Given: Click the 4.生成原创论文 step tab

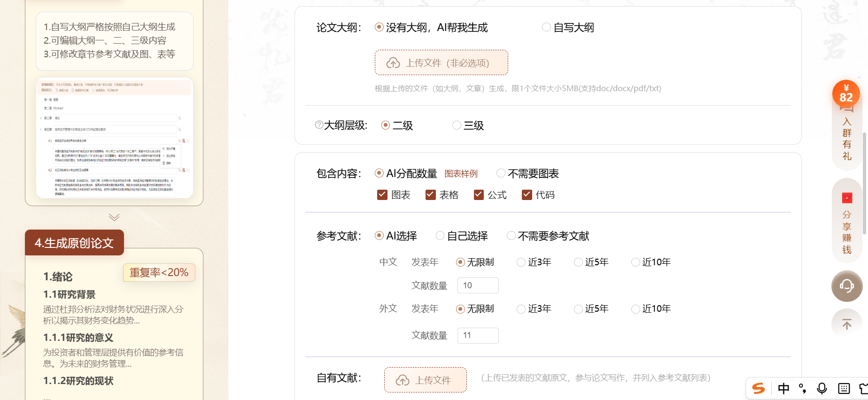Looking at the screenshot, I should point(74,243).
